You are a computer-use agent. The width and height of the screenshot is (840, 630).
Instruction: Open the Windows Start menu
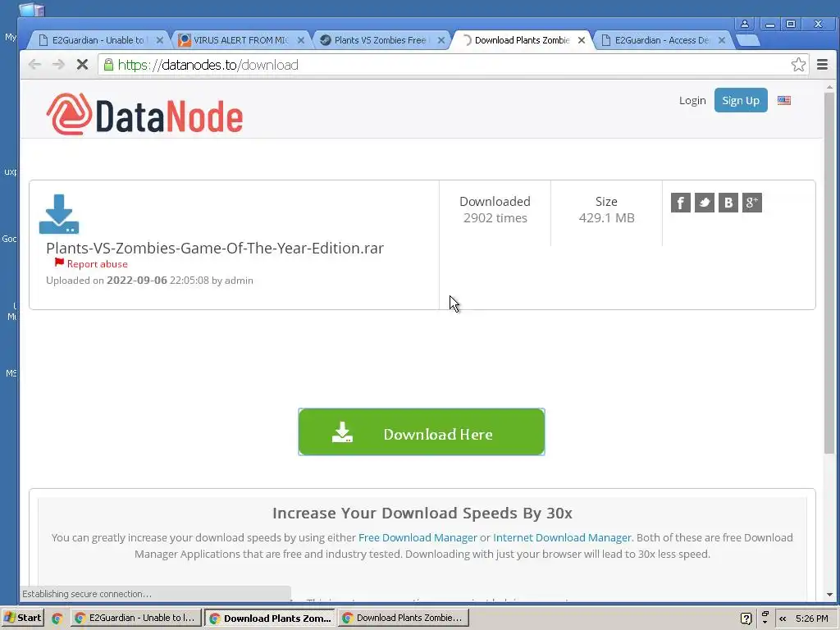click(x=22, y=618)
